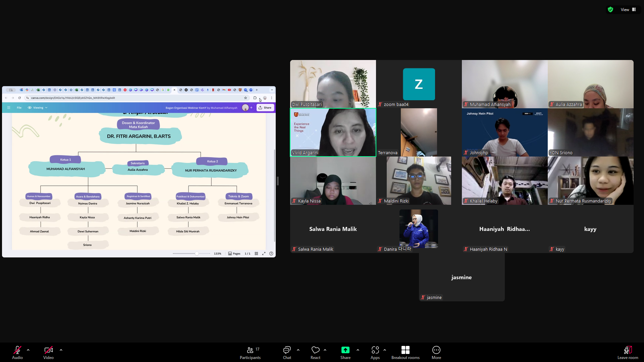Image resolution: width=644 pixels, height=362 pixels.
Task: Expand the browser tab search dropdown
Action: (x=272, y=90)
